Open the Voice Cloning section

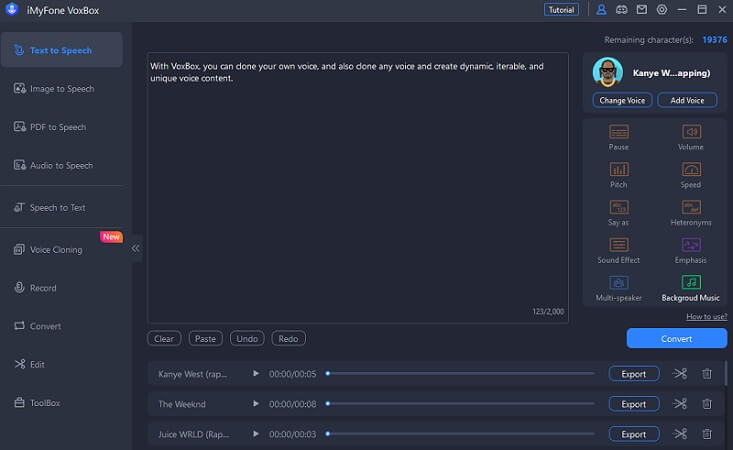(x=62, y=250)
